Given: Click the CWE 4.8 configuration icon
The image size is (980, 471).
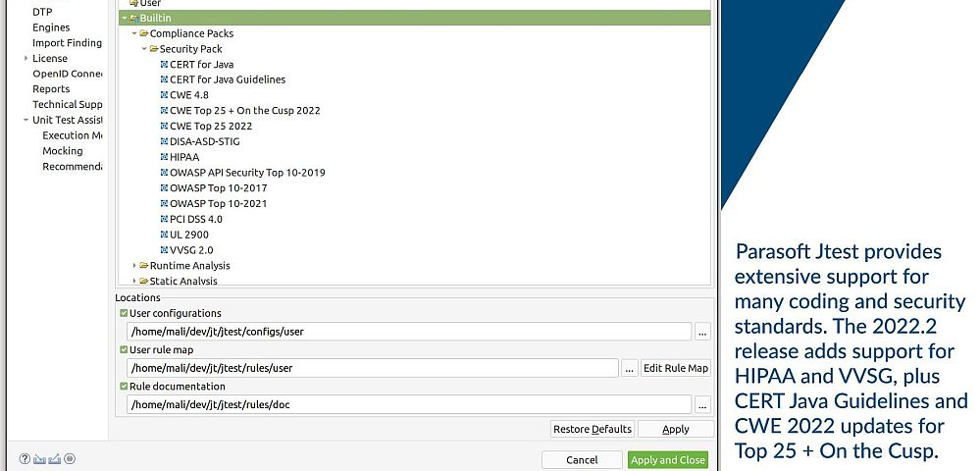Looking at the screenshot, I should click(x=165, y=95).
